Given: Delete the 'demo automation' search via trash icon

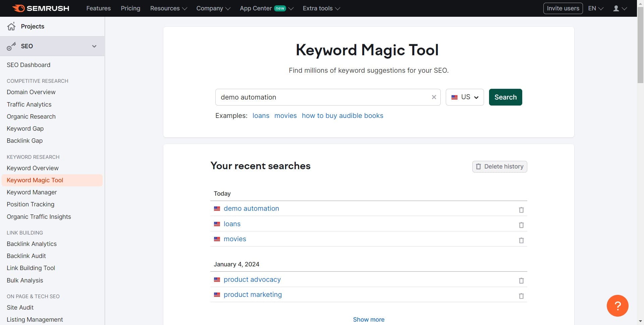Looking at the screenshot, I should 521,210.
